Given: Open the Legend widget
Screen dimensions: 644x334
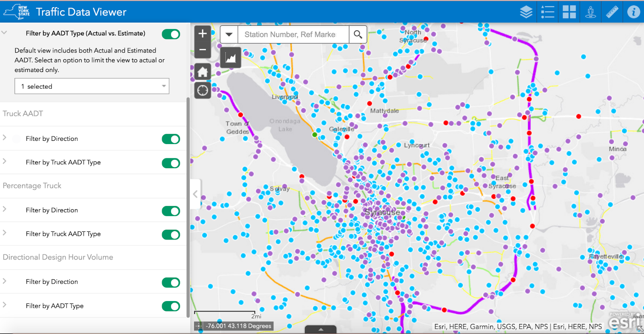Looking at the screenshot, I should pyautogui.click(x=547, y=12).
